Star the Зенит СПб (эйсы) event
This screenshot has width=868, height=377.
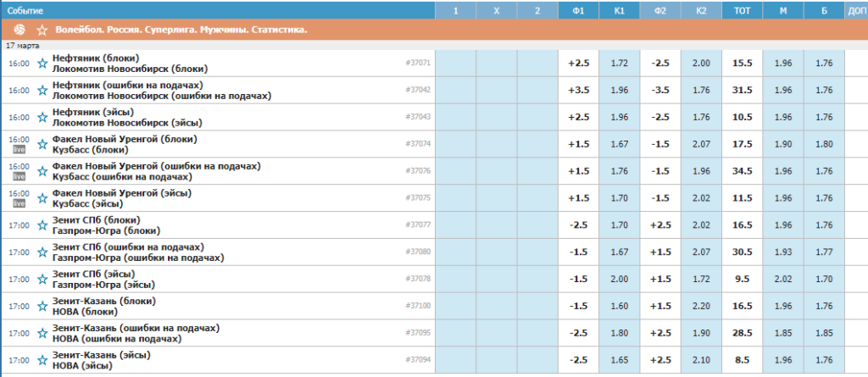click(x=42, y=279)
